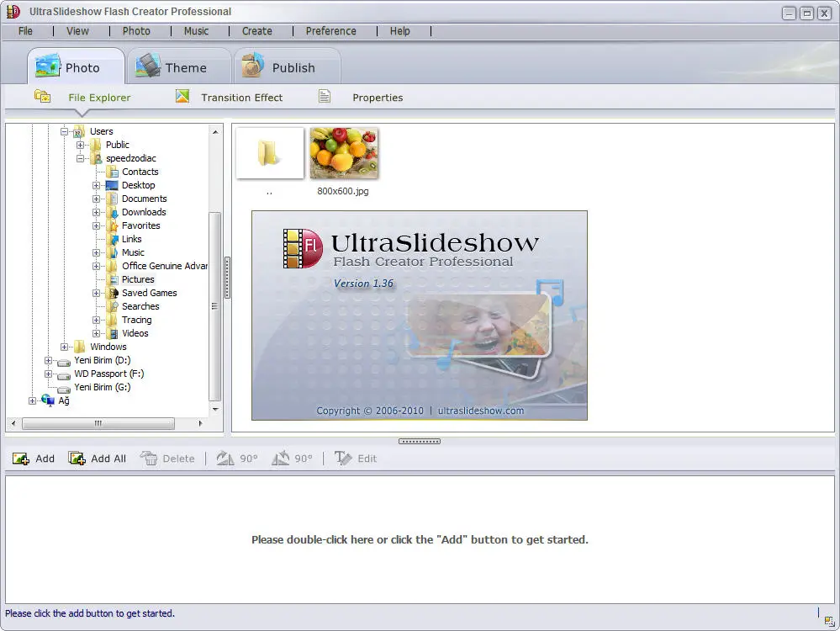Click the Favorites star folder icon
The image size is (840, 631).
tap(113, 225)
